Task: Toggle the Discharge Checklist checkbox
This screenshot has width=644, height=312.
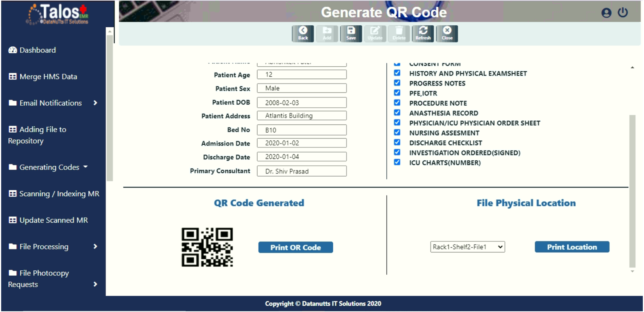Action: (x=397, y=142)
